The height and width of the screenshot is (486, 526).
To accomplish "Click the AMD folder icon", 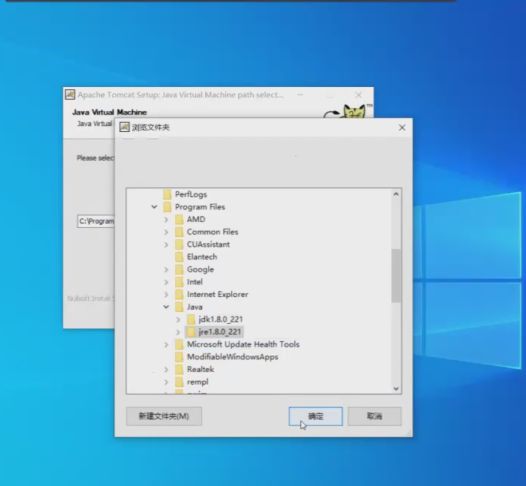I will pos(179,219).
